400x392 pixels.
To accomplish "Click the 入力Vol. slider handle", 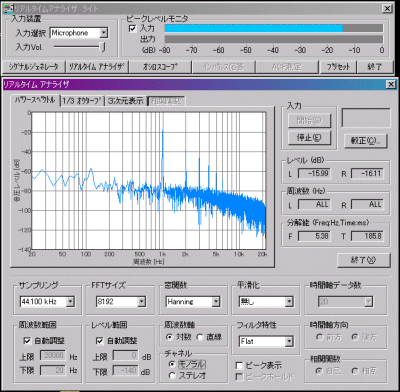I will [103, 47].
